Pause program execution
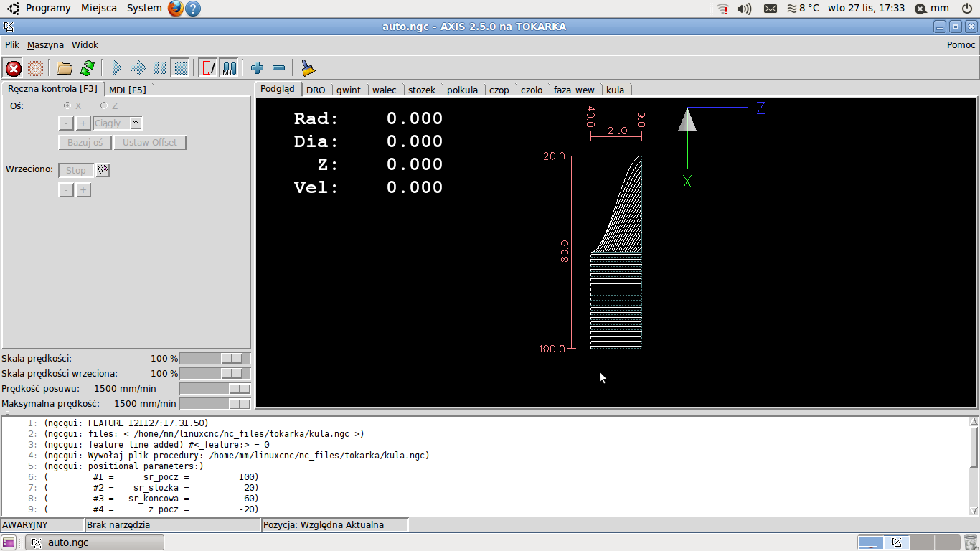This screenshot has width=980, height=551. coord(159,68)
